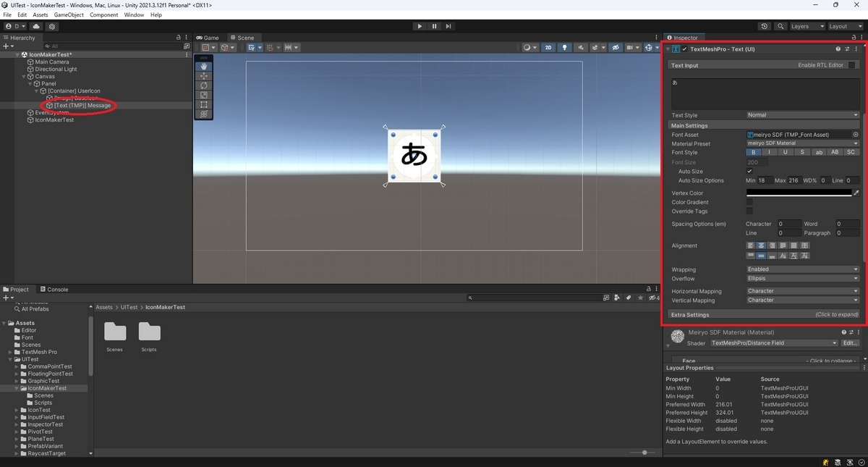Toggle the 2D view mode
Screen dimensions: 868x467
548,48
